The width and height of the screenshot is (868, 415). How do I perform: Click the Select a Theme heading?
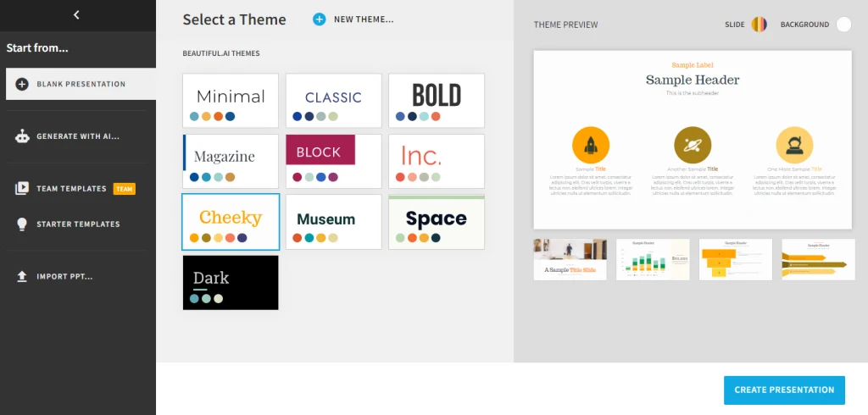(234, 20)
